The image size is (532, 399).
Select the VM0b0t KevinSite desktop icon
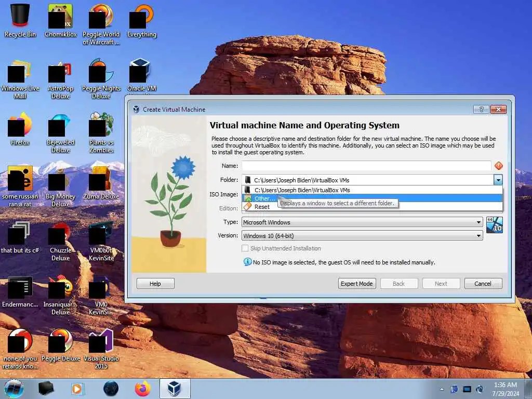(x=101, y=241)
